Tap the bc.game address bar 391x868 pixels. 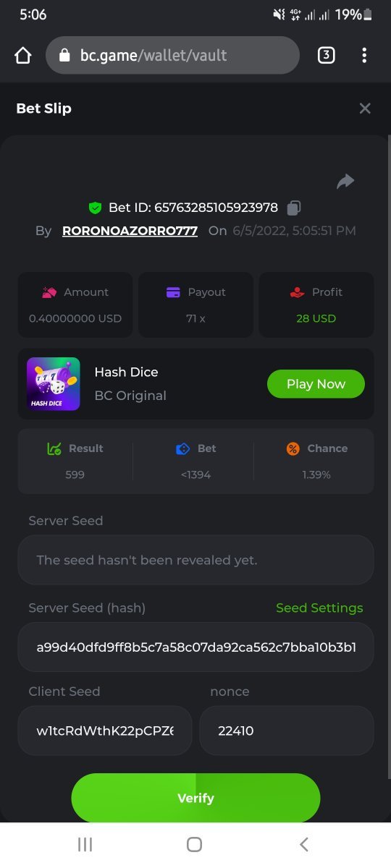(172, 55)
